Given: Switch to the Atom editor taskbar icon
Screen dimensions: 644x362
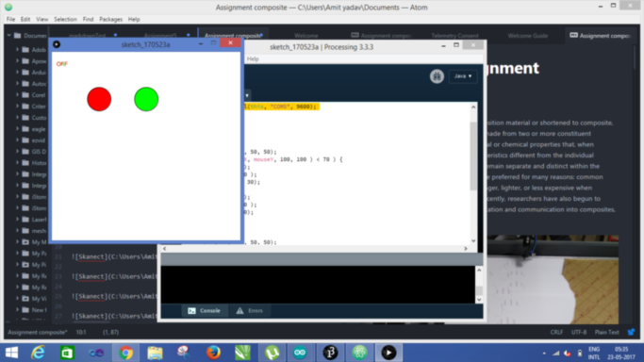Looking at the screenshot, I should pyautogui.click(x=359, y=353).
